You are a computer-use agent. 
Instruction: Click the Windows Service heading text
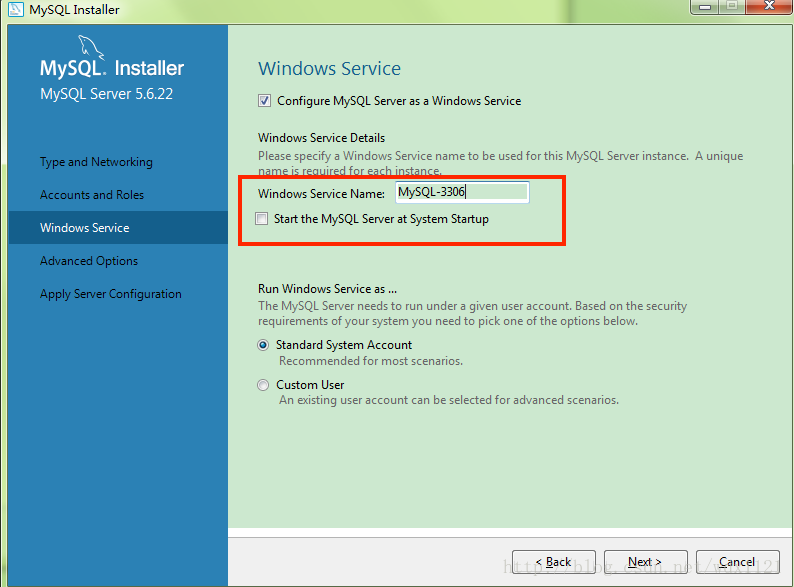329,68
